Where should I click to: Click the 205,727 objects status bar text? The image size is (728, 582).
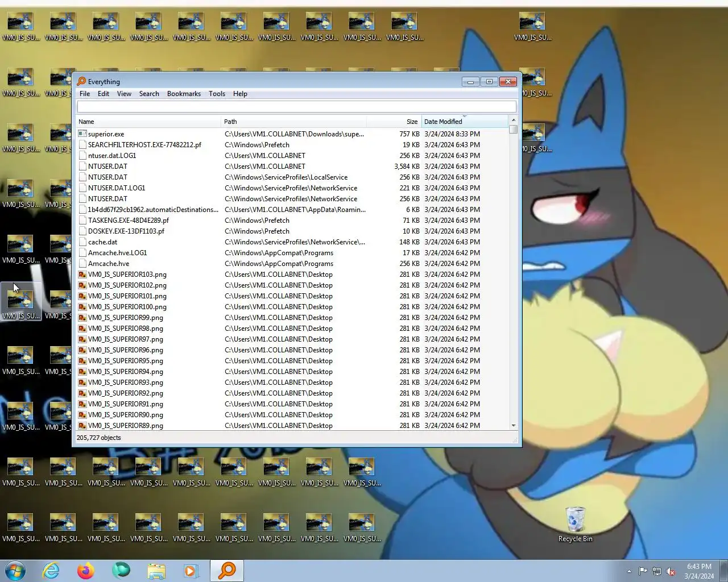pos(99,438)
